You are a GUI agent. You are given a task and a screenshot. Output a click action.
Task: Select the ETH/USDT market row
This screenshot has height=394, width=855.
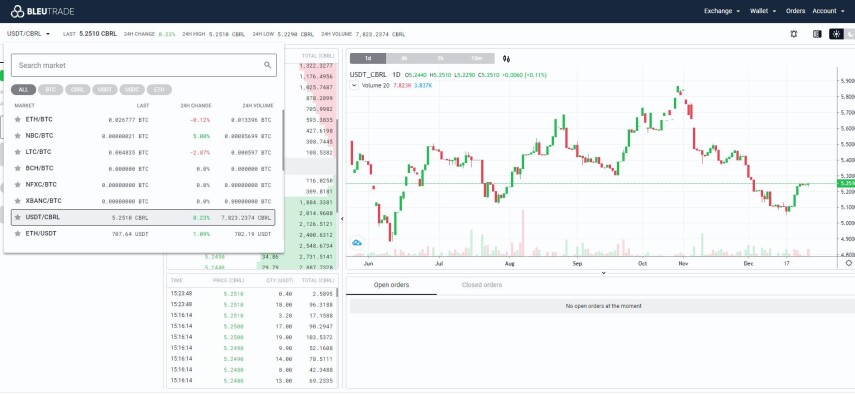143,233
